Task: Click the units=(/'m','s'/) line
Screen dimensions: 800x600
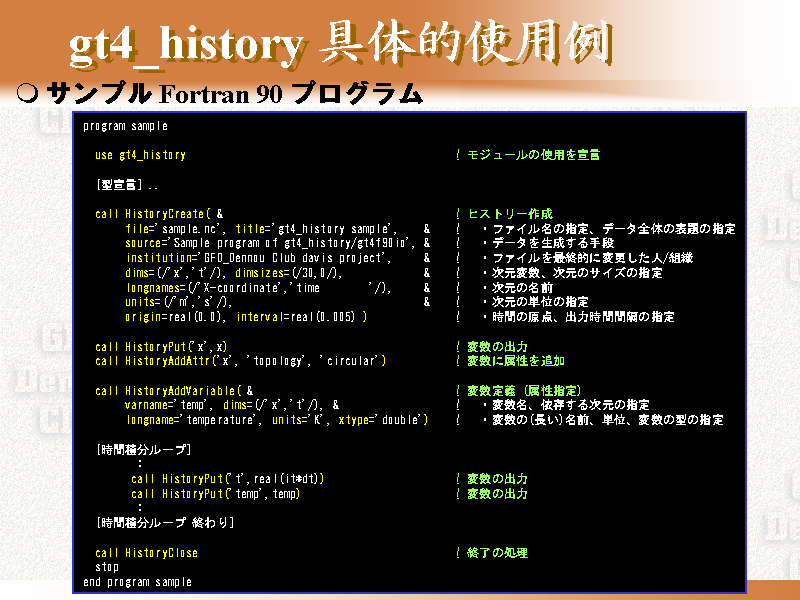Action: 278,302
